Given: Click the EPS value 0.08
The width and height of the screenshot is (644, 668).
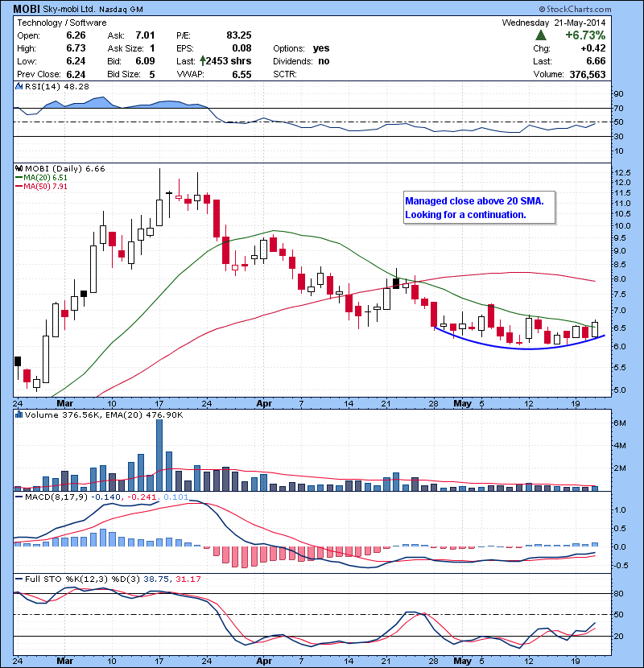Looking at the screenshot, I should tap(242, 48).
